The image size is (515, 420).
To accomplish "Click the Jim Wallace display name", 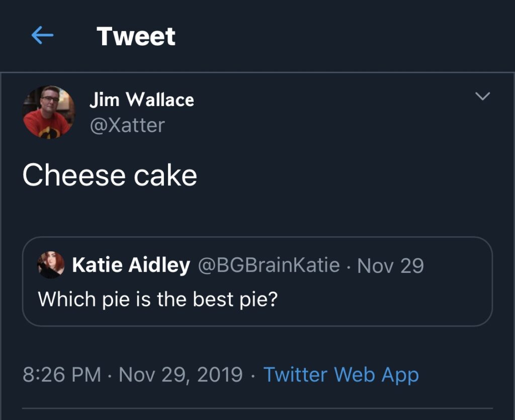I will pyautogui.click(x=142, y=99).
